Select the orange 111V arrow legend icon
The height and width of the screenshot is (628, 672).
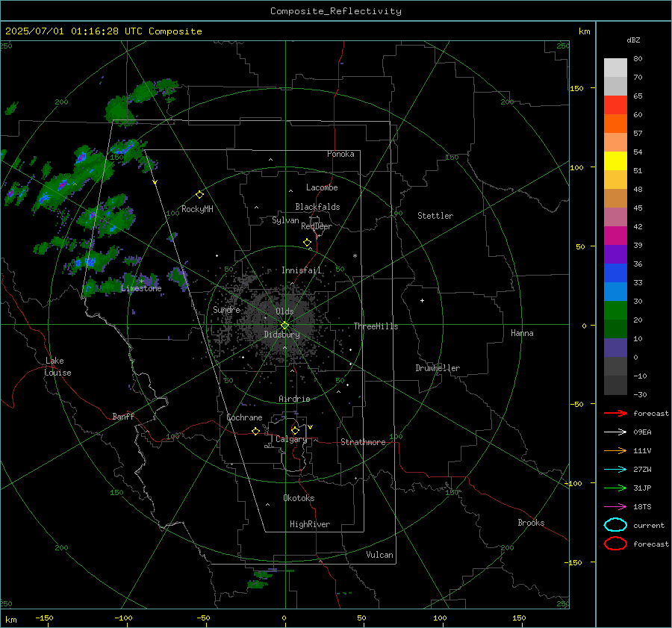click(x=615, y=450)
